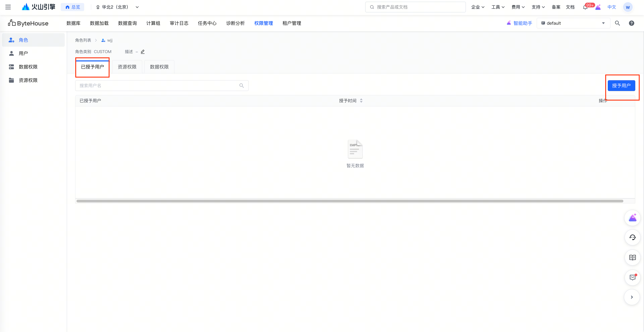The image size is (644, 332).
Task: Open the hamburger menu icon
Action: click(x=8, y=7)
